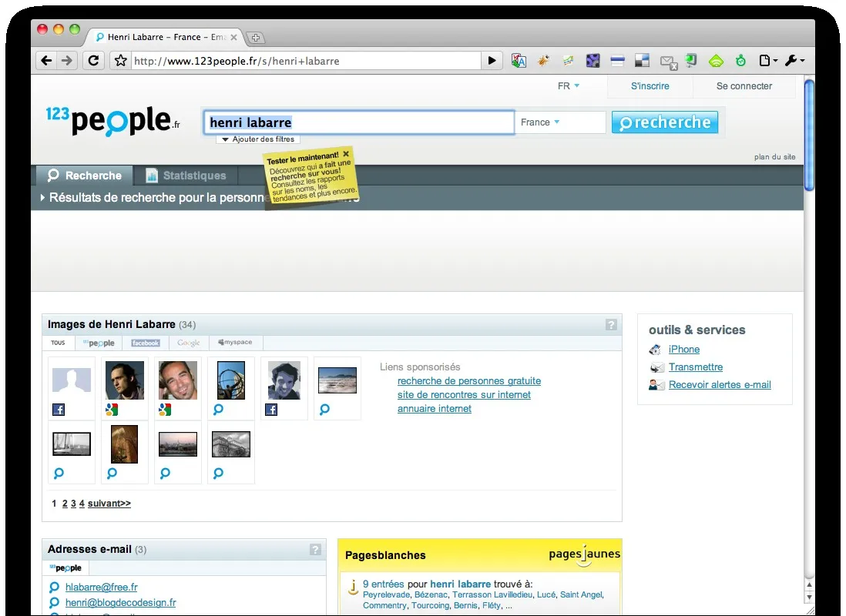The width and height of the screenshot is (846, 616).
Task: Click the page's vertical scrollbar thumb
Action: (809, 135)
